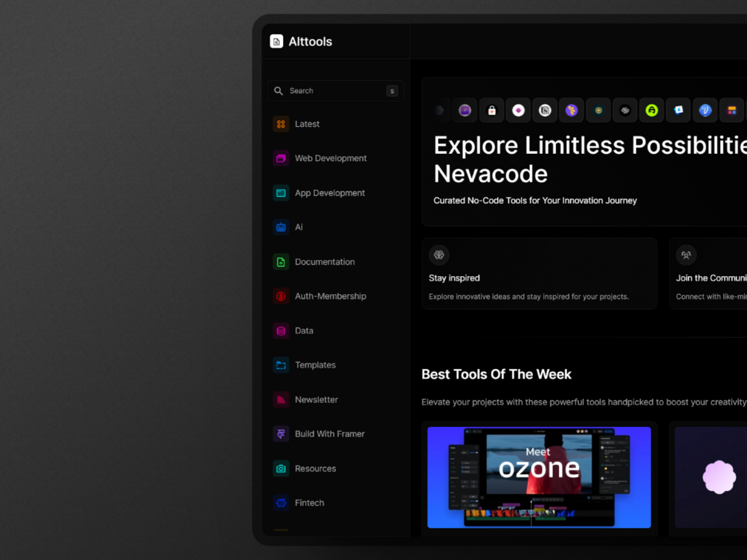Click the colorful blocks tool icon
The image size is (747, 560).
pyautogui.click(x=731, y=111)
